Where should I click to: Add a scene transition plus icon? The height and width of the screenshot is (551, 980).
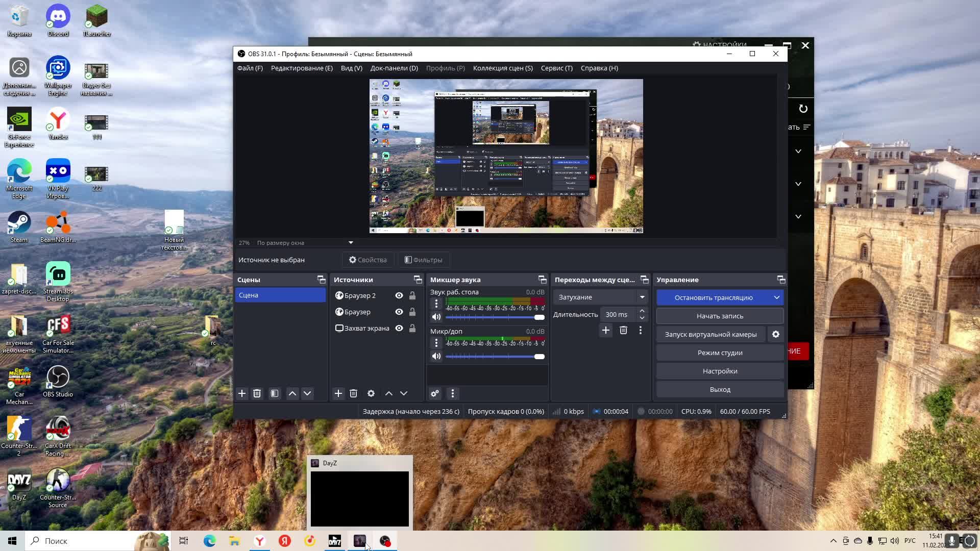click(606, 331)
